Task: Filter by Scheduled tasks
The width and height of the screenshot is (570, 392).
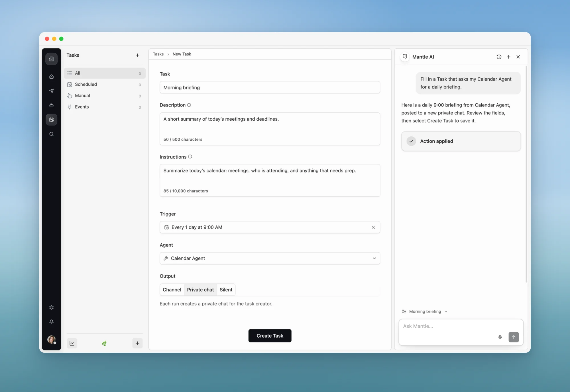Action: click(105, 85)
